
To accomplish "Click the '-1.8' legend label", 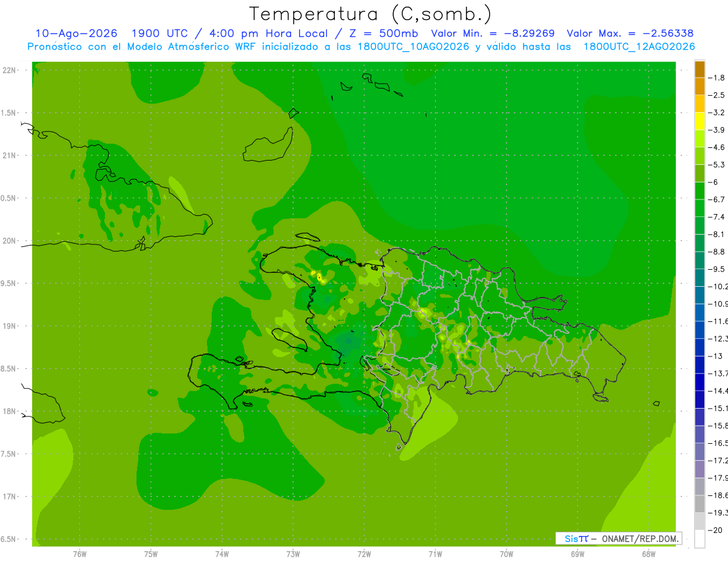I will [716, 78].
